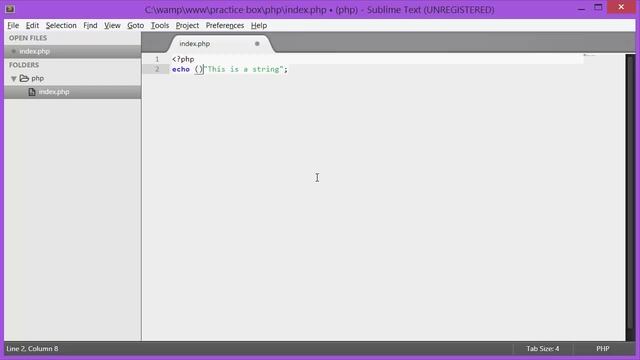This screenshot has width=640, height=360.
Task: Close the Sublime Text window
Action: [x=621, y=7]
